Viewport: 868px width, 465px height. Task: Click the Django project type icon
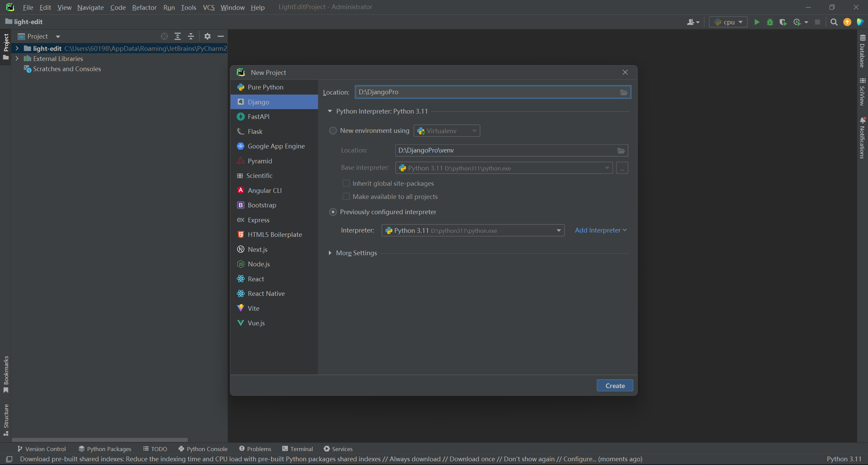coord(240,102)
